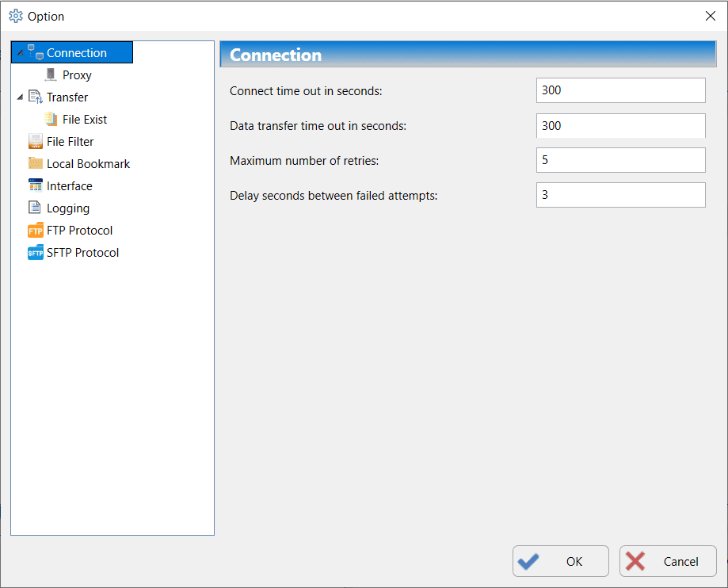Viewport: 728px width, 588px height.
Task: Click the Interface layout icon
Action: click(x=35, y=186)
